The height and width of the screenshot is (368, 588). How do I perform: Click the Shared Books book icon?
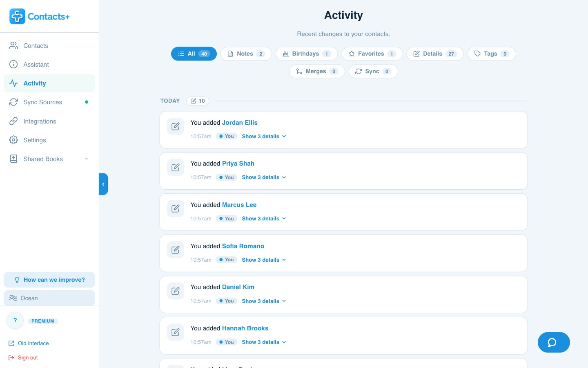[x=13, y=159]
